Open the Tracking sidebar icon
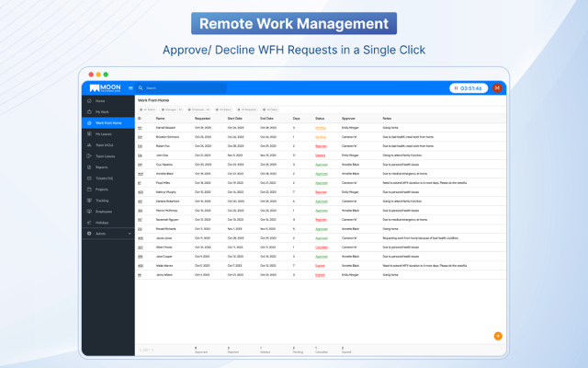 89,201
